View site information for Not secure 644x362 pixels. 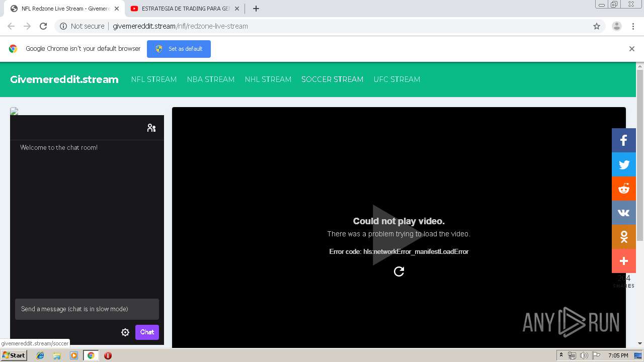pyautogui.click(x=82, y=26)
